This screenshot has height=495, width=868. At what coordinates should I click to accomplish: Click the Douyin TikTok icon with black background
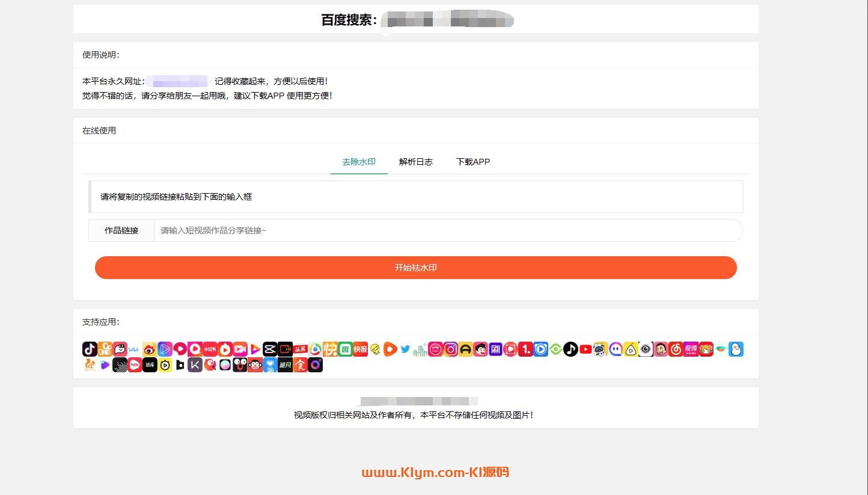90,349
